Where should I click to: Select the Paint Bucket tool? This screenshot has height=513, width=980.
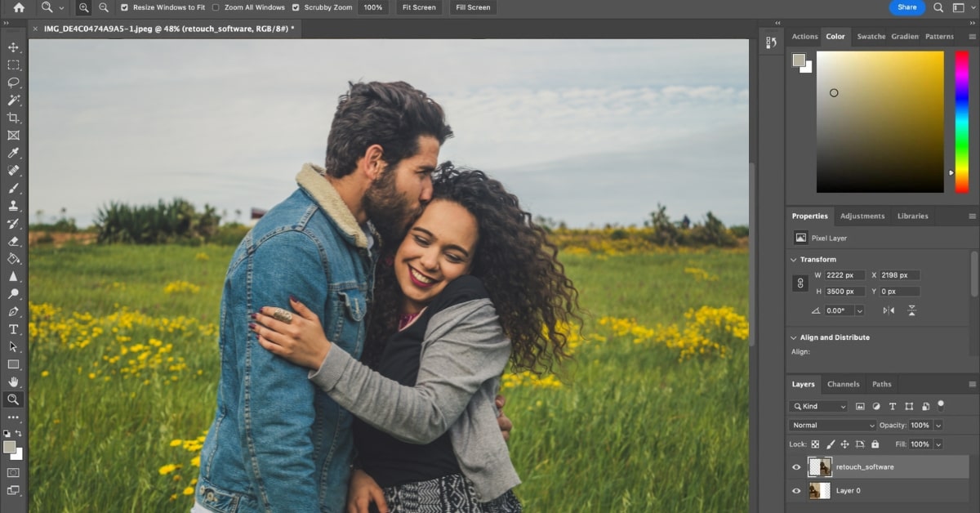coord(13,258)
